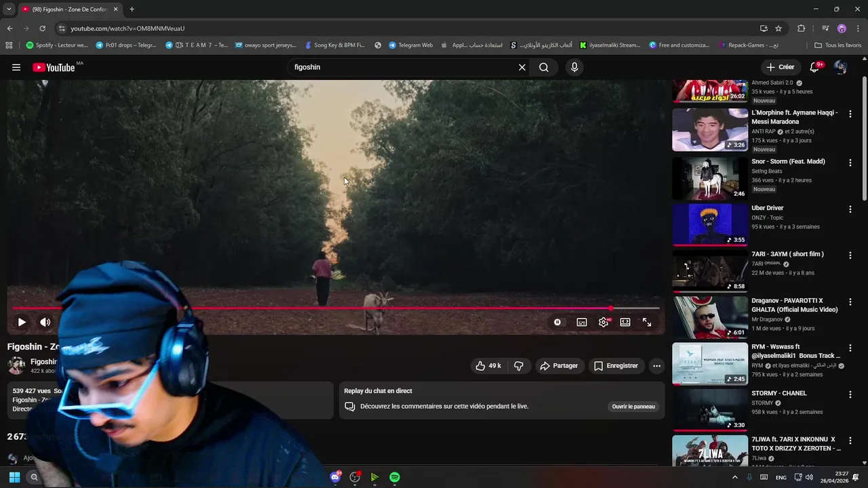868x488 pixels.
Task: Open L'Morphine ft. Aymane Haqqi thumbnail
Action: [710, 130]
